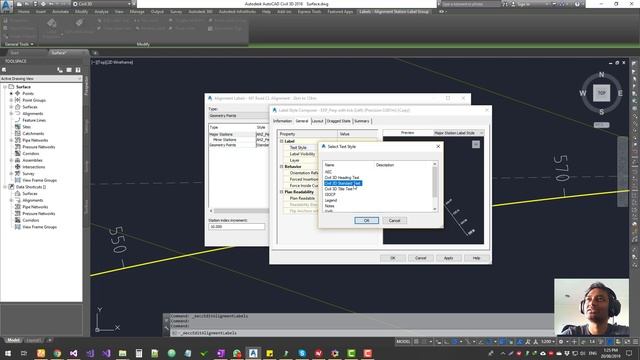Open the Prospector vertical tab

point(86,86)
